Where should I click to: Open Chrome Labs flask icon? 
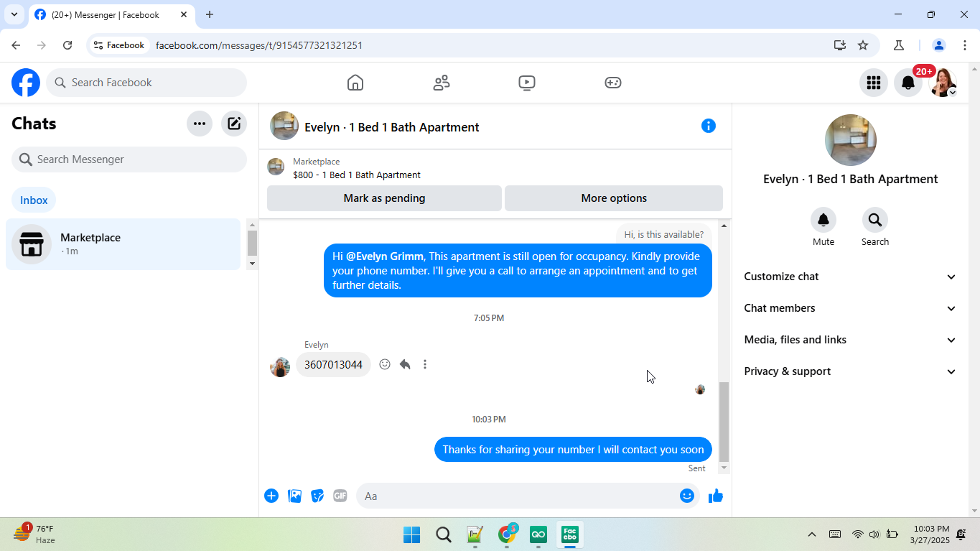point(898,45)
